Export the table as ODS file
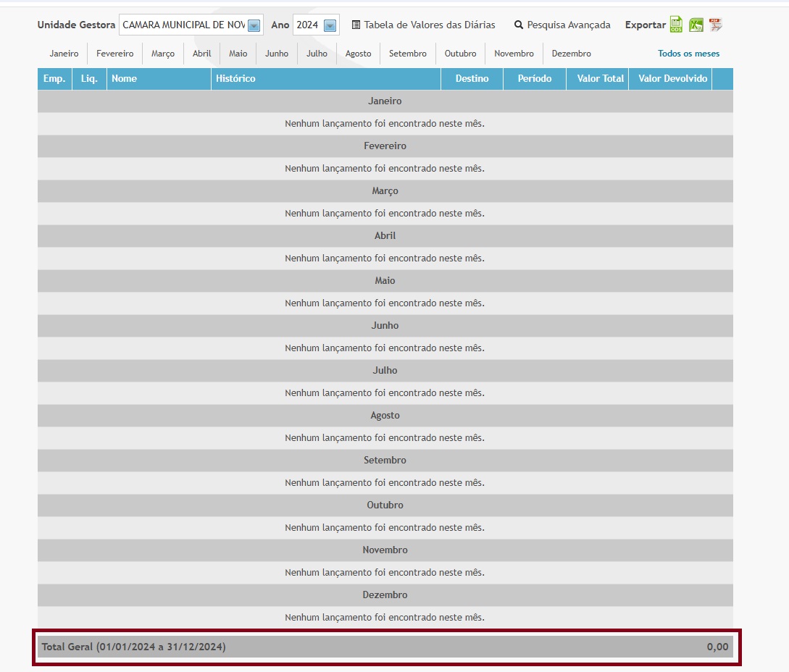789x672 pixels. click(x=676, y=25)
